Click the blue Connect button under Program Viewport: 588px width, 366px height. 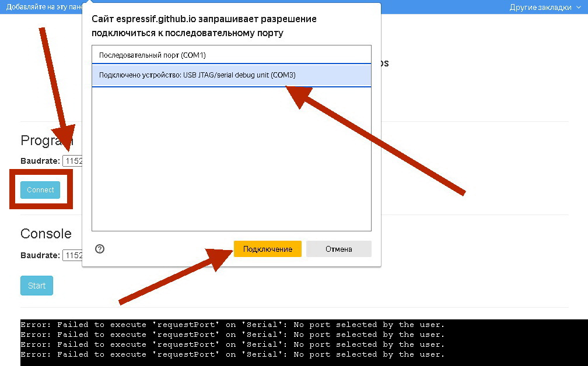[40, 190]
